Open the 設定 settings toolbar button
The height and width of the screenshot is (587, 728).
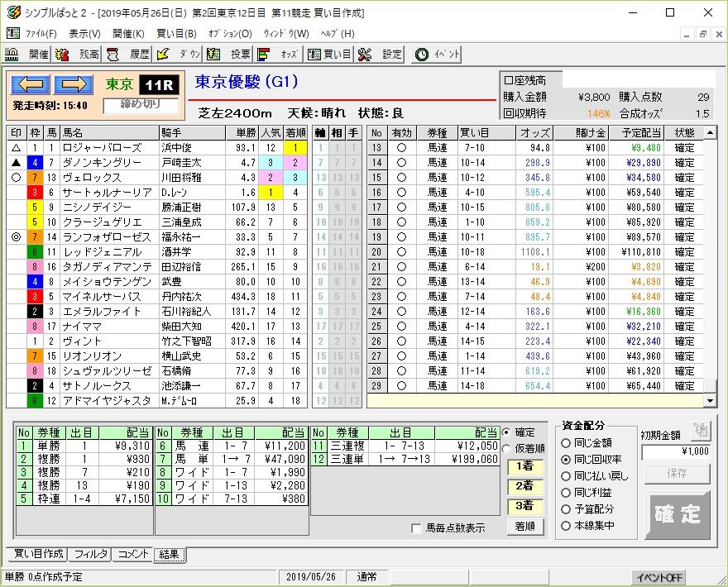pos(380,55)
